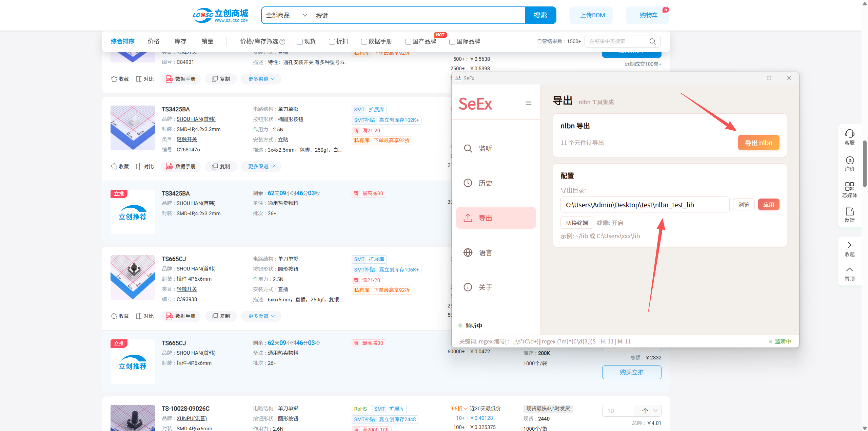This screenshot has width=868, height=431.
Task: Open the feedback icon on right sidebar
Action: (x=849, y=212)
